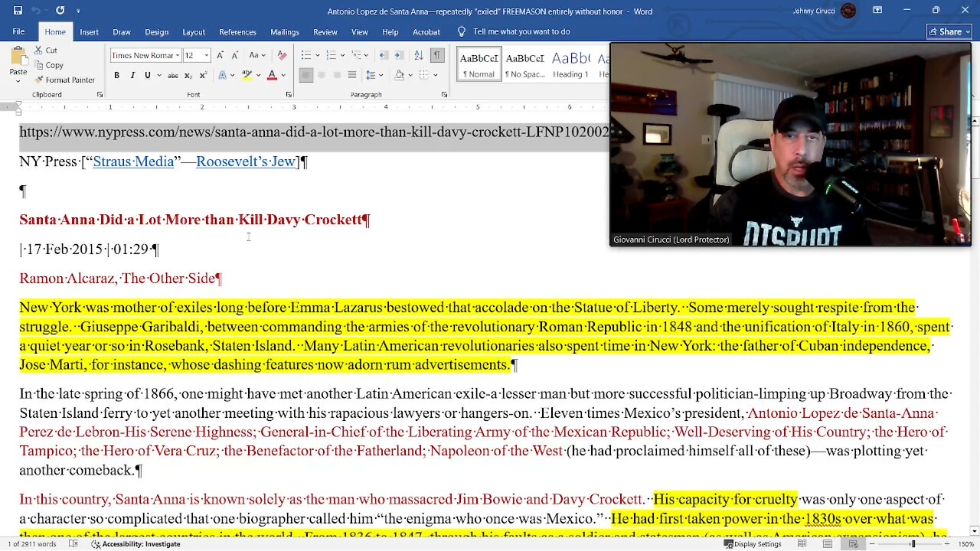Viewport: 980px width, 551px height.
Task: Cut the selected text
Action: (44, 51)
